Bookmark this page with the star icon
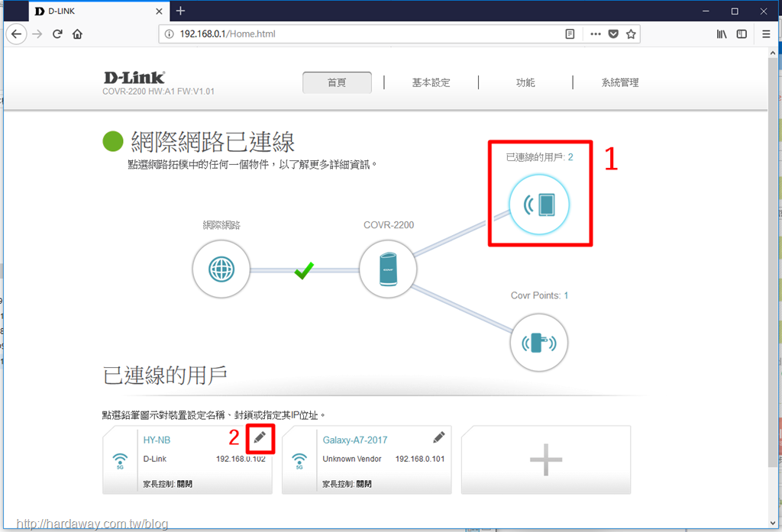Screen dimensions: 782x532 pyautogui.click(x=632, y=34)
